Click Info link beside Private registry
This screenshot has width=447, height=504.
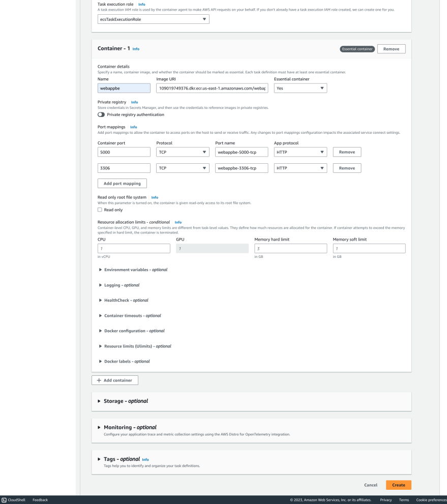pyautogui.click(x=134, y=102)
